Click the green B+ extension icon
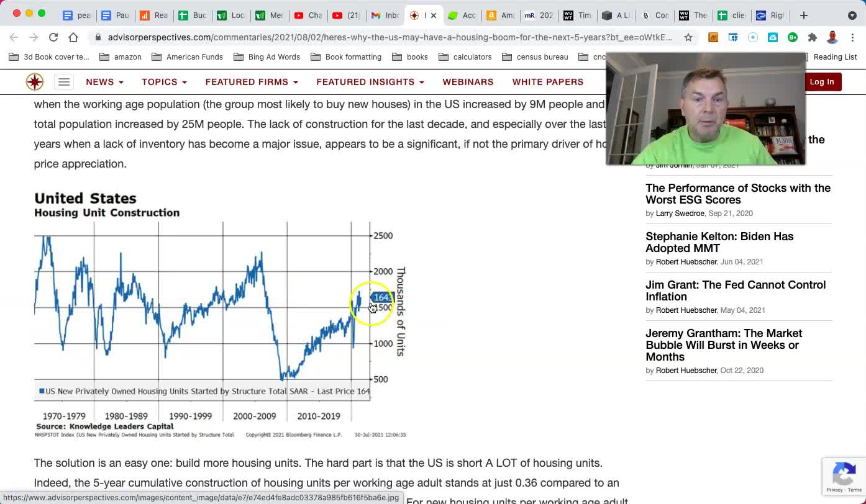The width and height of the screenshot is (866, 504). click(793, 37)
